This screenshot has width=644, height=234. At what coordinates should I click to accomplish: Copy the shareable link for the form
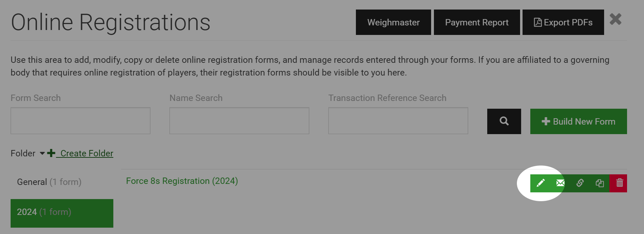point(580,183)
